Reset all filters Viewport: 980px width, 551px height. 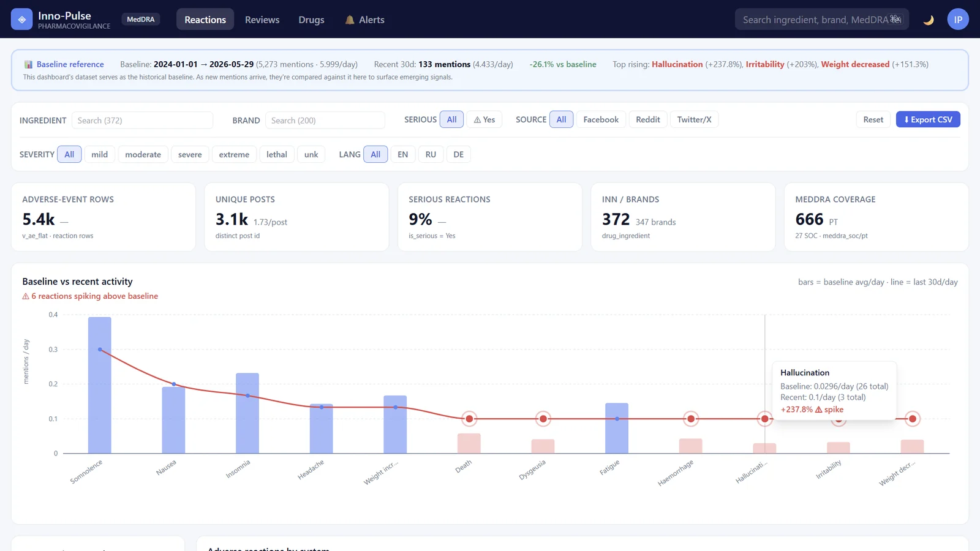[x=873, y=119]
